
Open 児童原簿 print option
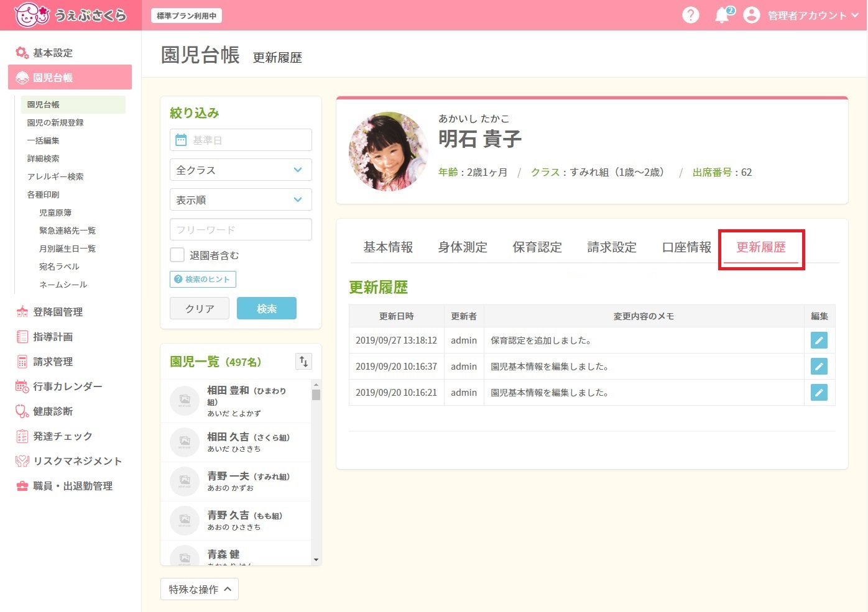click(x=55, y=212)
